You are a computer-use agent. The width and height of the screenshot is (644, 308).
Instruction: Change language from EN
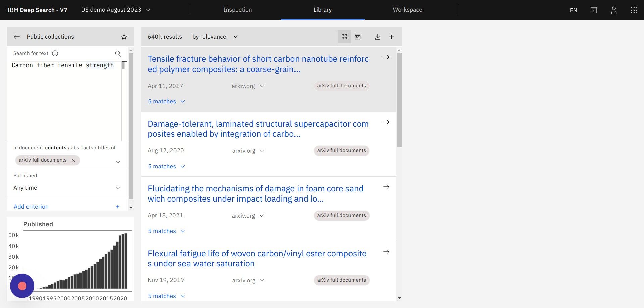pyautogui.click(x=574, y=10)
